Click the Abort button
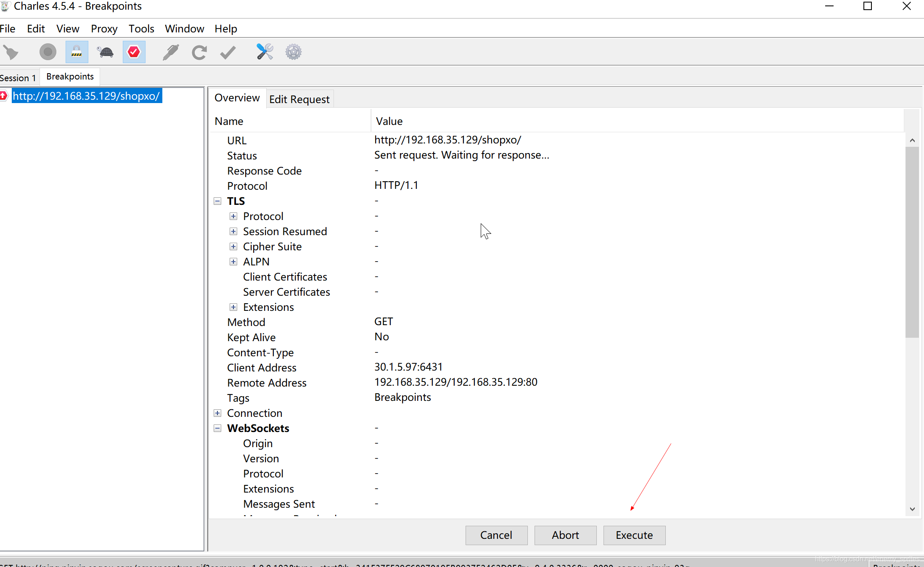Viewport: 924px width, 567px height. pos(565,535)
